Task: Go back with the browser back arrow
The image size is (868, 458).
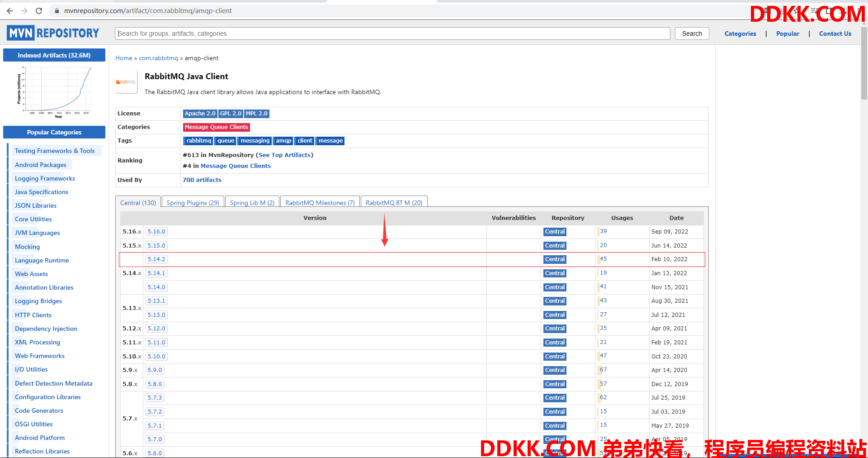Action: click(10, 11)
